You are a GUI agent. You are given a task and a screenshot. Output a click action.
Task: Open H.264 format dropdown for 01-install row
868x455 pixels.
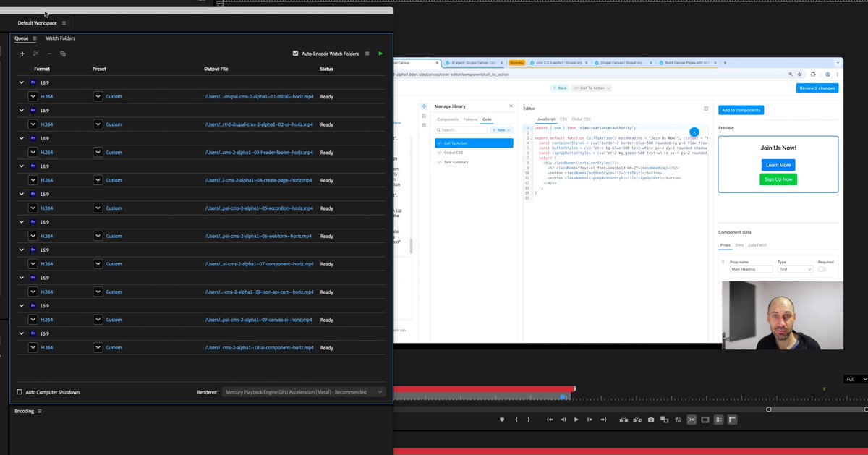pos(33,96)
